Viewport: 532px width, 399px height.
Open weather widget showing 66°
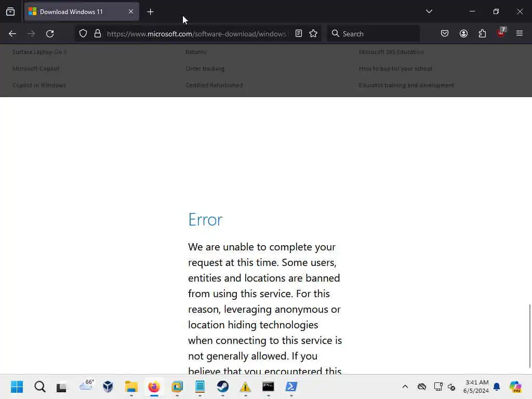[86, 386]
